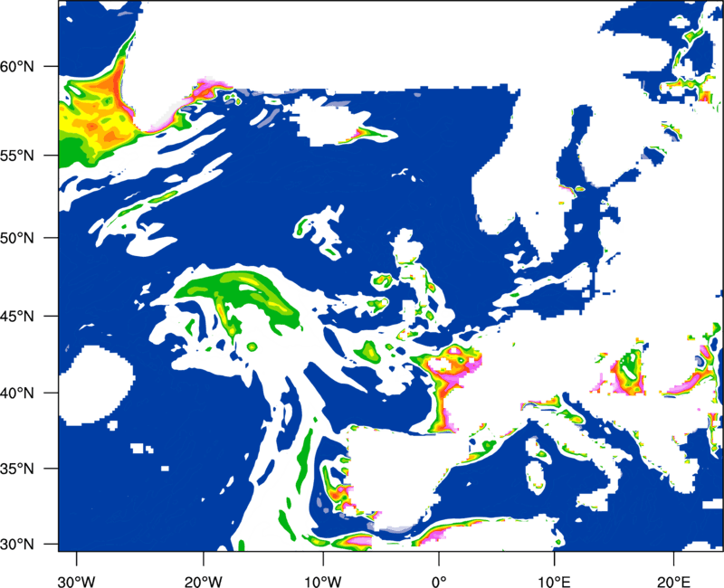Click the 20°W longitude label
Image resolution: width=724 pixels, height=588 pixels.
pyautogui.click(x=203, y=582)
